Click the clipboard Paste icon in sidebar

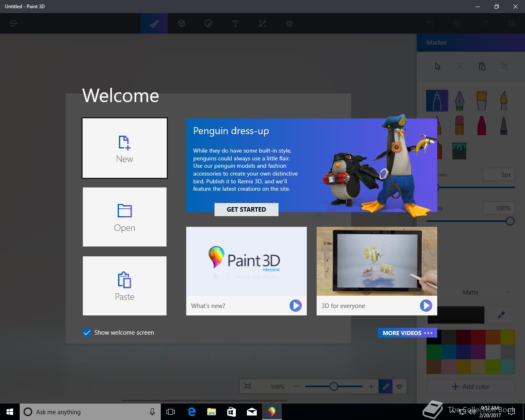[x=482, y=66]
